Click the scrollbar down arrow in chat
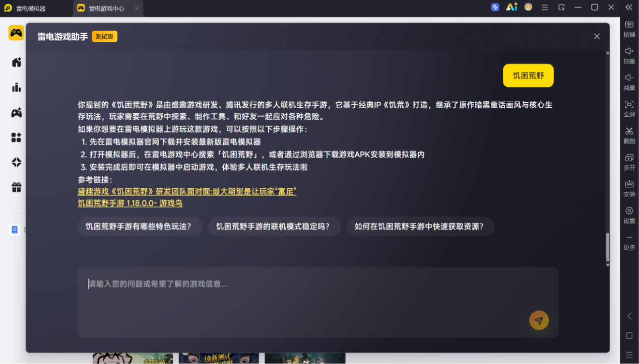The image size is (639, 364). [607, 264]
